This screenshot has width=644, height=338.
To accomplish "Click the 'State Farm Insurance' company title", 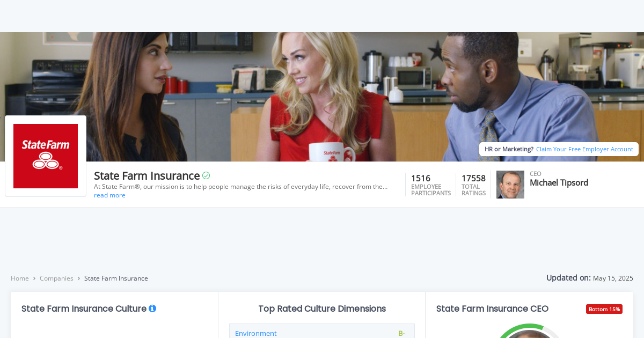I will point(147,175).
